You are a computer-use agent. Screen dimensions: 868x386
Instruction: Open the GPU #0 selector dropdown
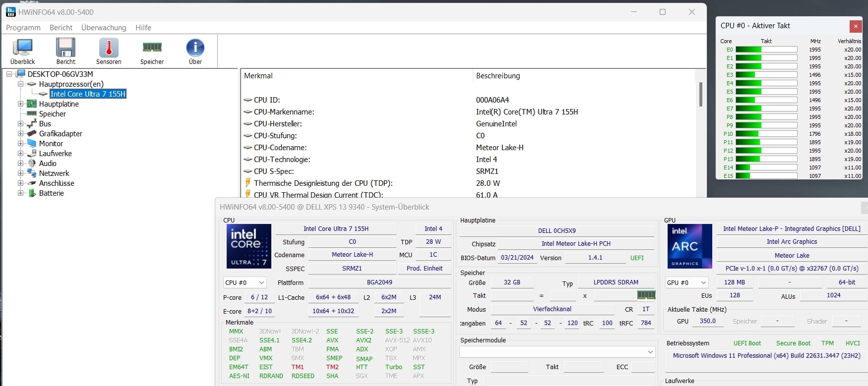coord(686,282)
